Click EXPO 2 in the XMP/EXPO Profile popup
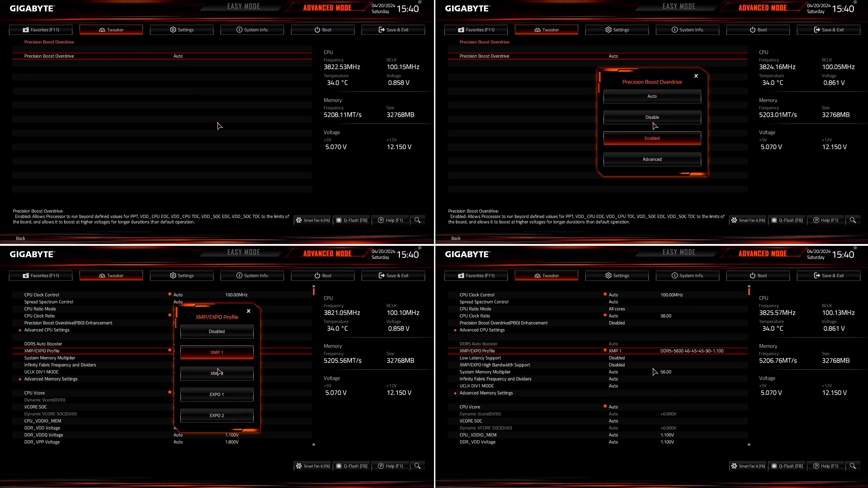868x488 pixels. point(216,415)
